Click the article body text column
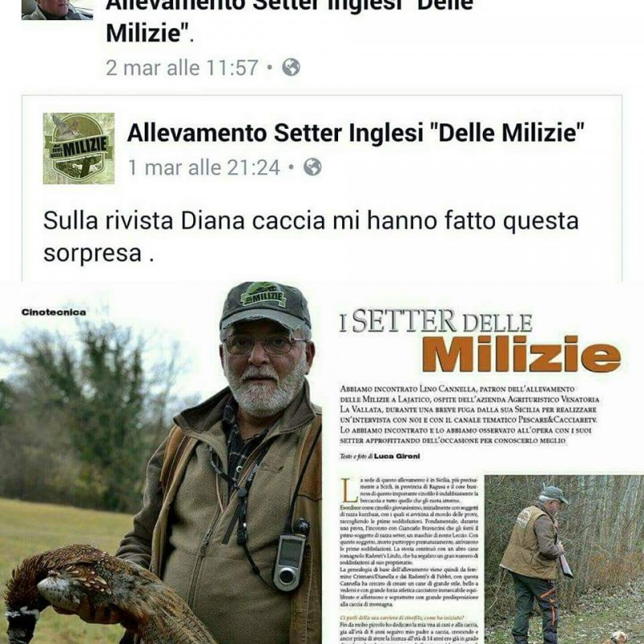 [409, 559]
